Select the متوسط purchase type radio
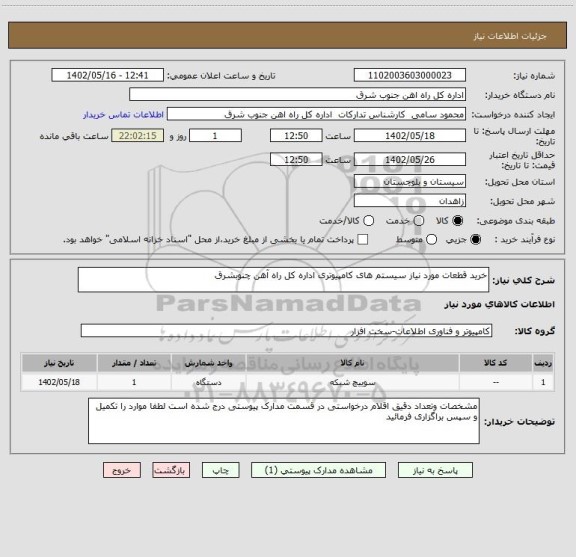The height and width of the screenshot is (557, 576). (x=431, y=240)
